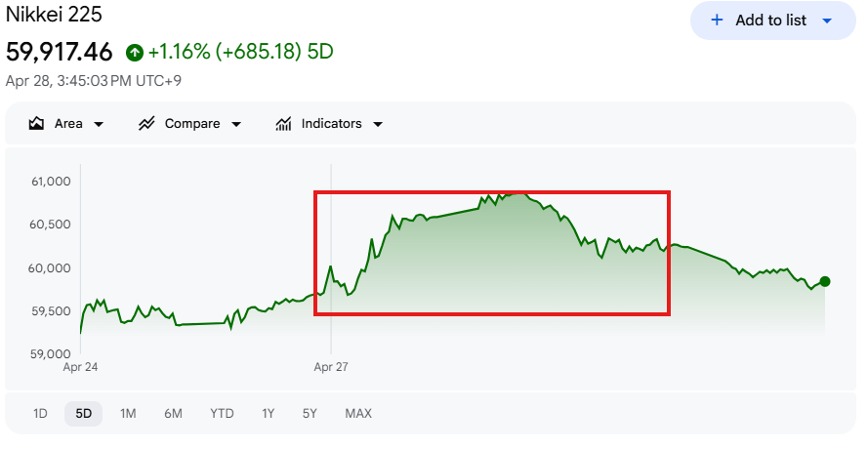The width and height of the screenshot is (868, 450).
Task: Show the MAX time range
Action: pyautogui.click(x=358, y=414)
